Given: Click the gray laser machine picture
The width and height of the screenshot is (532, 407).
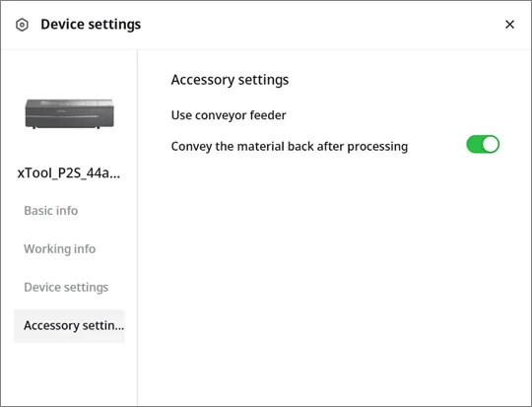Looking at the screenshot, I should pyautogui.click(x=70, y=113).
